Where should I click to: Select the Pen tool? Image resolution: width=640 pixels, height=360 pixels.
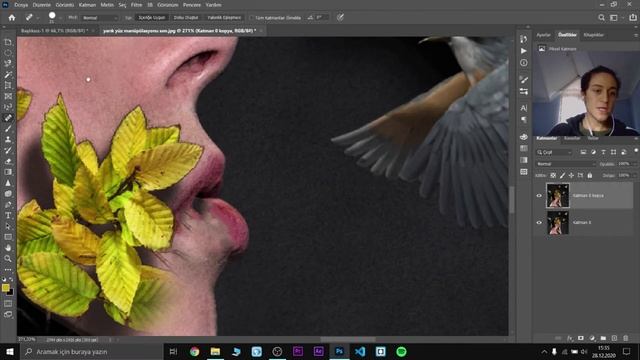pos(8,204)
